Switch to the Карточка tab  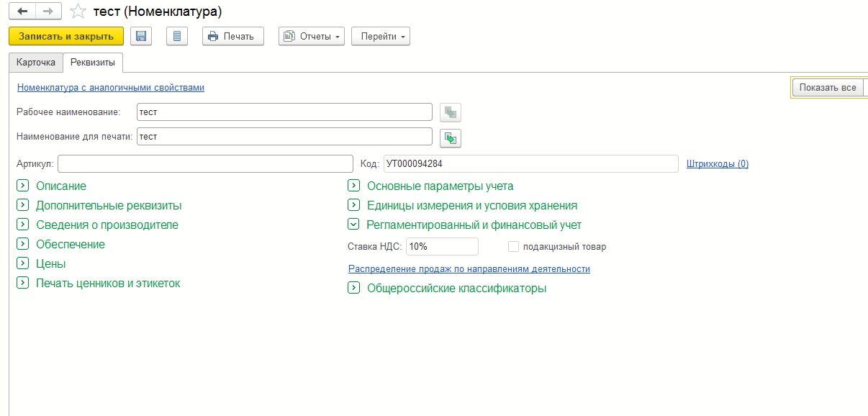[x=36, y=63]
